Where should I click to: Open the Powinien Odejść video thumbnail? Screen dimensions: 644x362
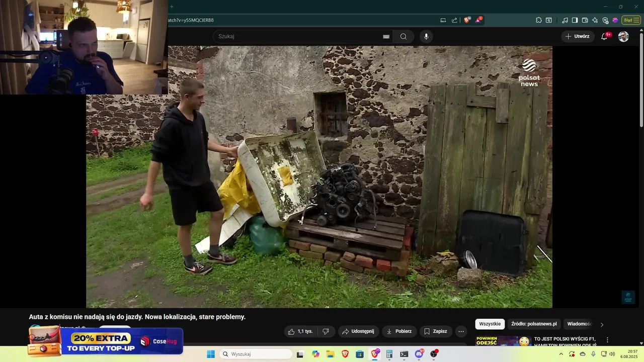pyautogui.click(x=503, y=341)
